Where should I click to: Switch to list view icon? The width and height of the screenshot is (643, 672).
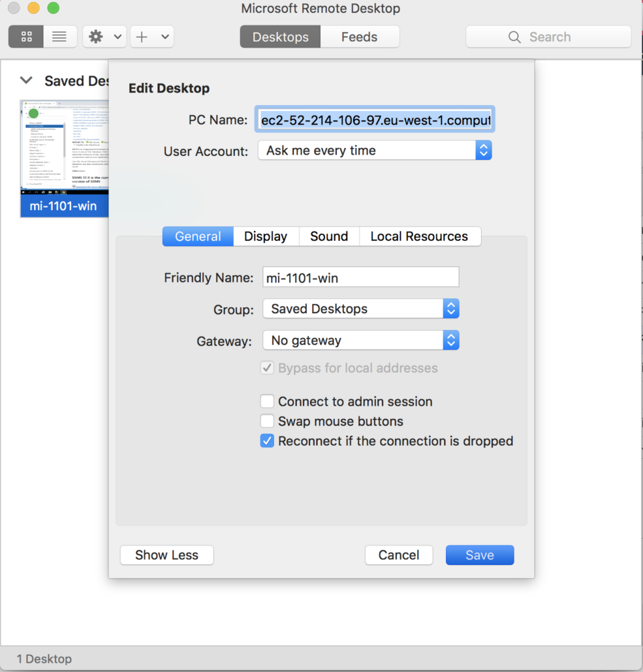click(60, 37)
